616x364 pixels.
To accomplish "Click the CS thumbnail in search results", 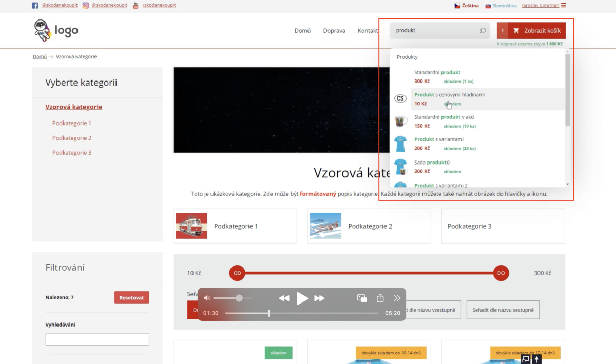I will tap(400, 99).
